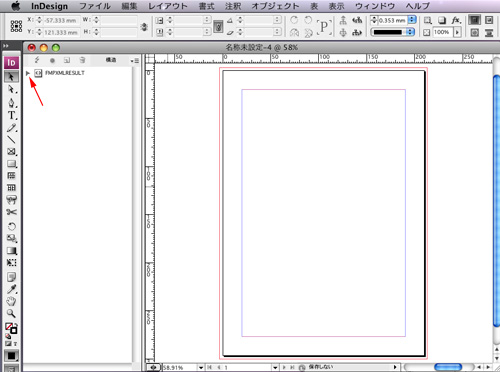Viewport: 500px width, 372px height.
Task: Open the ファイル menu
Action: [x=95, y=6]
